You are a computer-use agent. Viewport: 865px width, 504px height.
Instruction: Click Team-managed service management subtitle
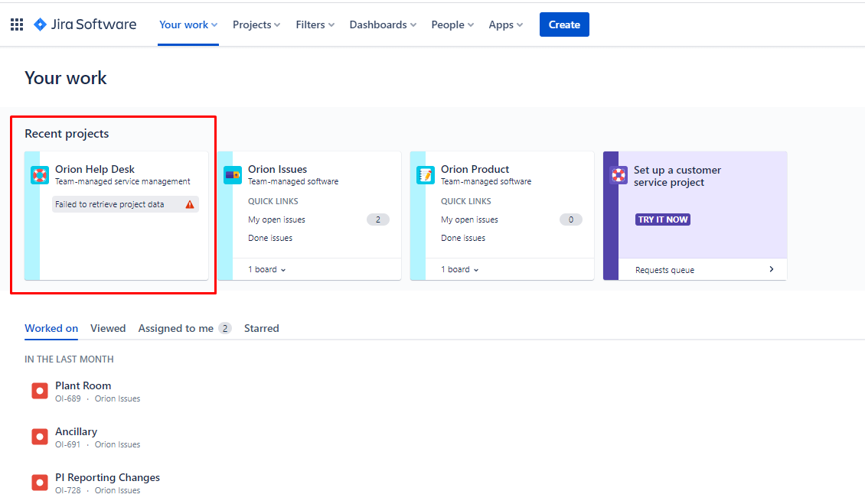[x=122, y=181]
